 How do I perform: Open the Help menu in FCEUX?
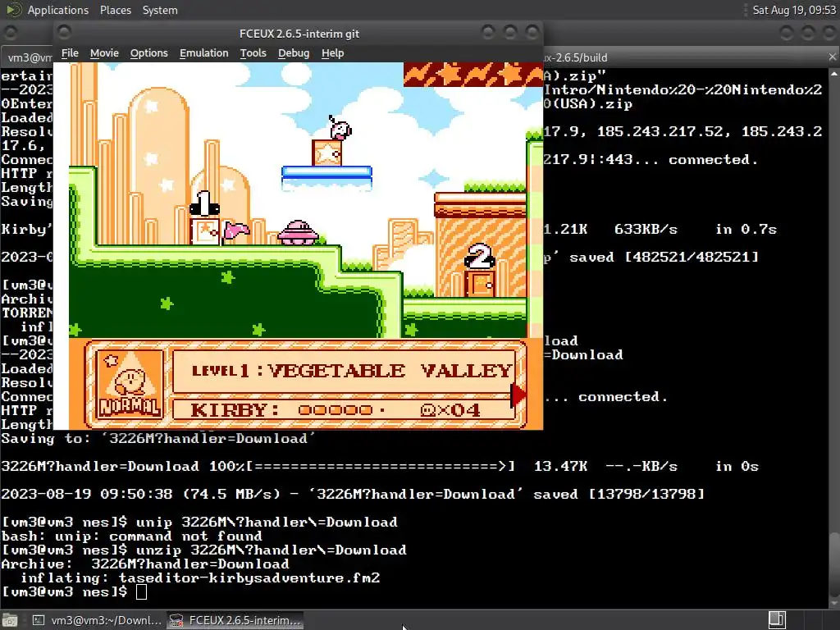pyautogui.click(x=332, y=53)
